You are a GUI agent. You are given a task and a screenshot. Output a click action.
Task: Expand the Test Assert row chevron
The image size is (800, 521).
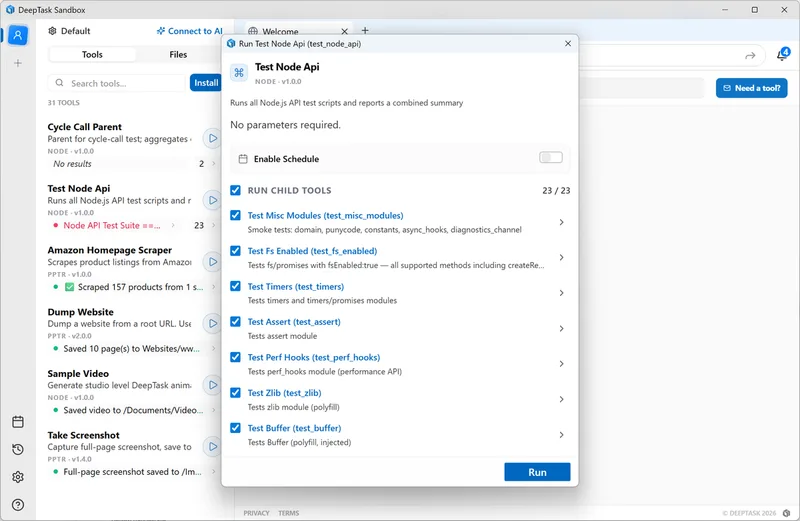[x=561, y=329]
